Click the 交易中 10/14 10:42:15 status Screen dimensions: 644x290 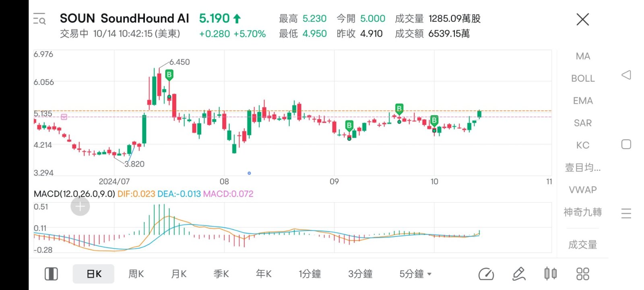point(120,33)
